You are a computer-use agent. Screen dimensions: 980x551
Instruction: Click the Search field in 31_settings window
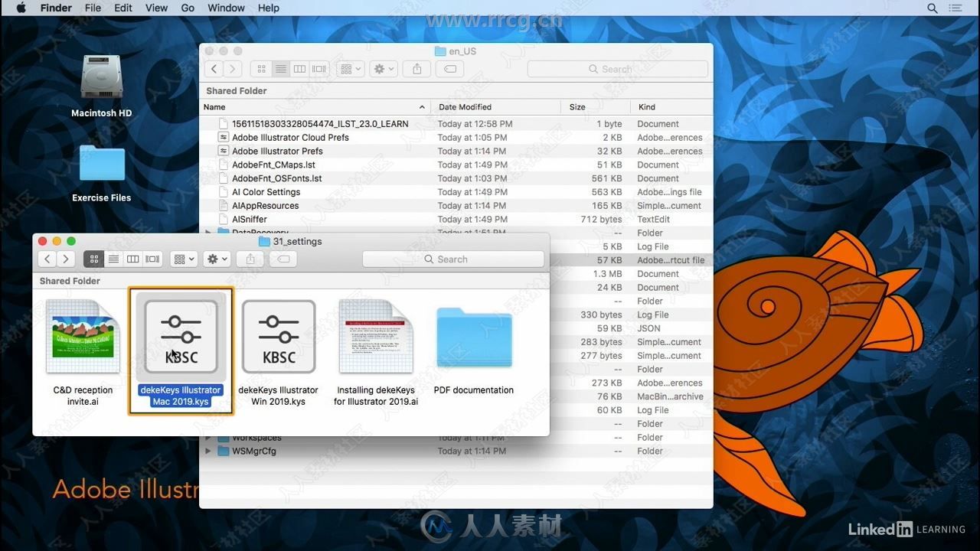coord(453,259)
